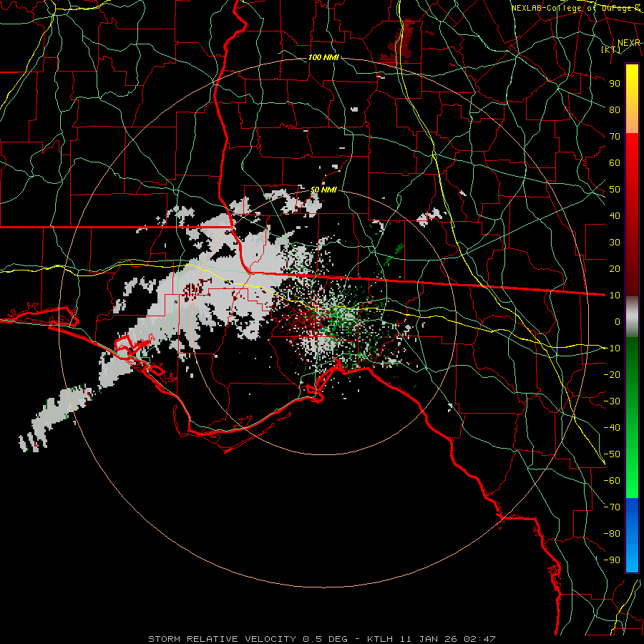644x644 pixels.
Task: Select the "80" value on the velocity scale
Action: (615, 109)
